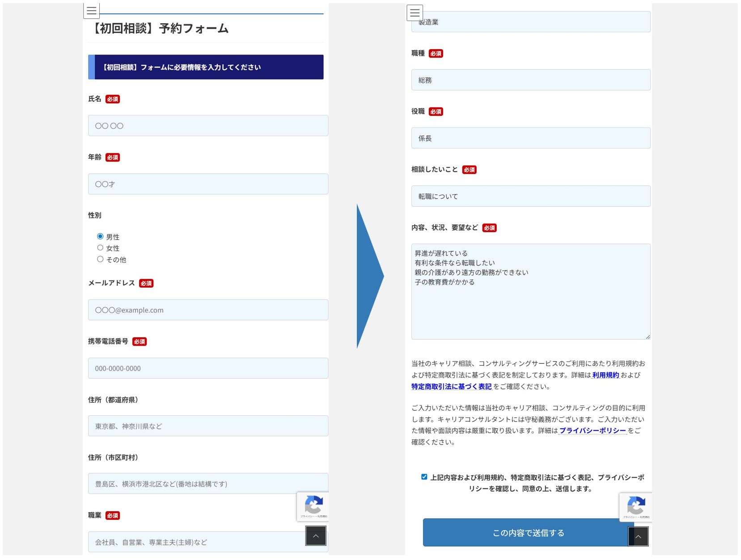Open hamburger menu on right form panel
The image size is (741, 560).
pyautogui.click(x=415, y=13)
